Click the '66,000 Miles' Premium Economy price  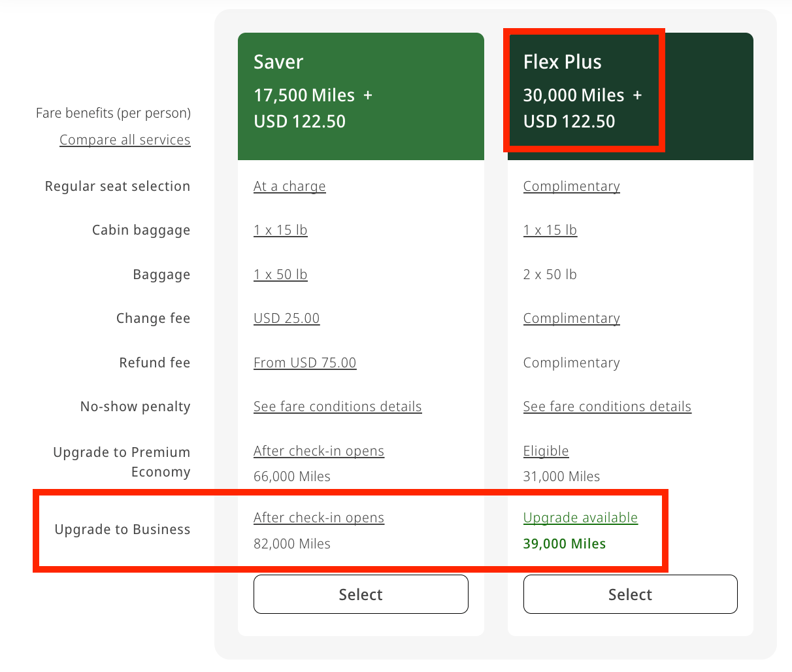point(292,477)
